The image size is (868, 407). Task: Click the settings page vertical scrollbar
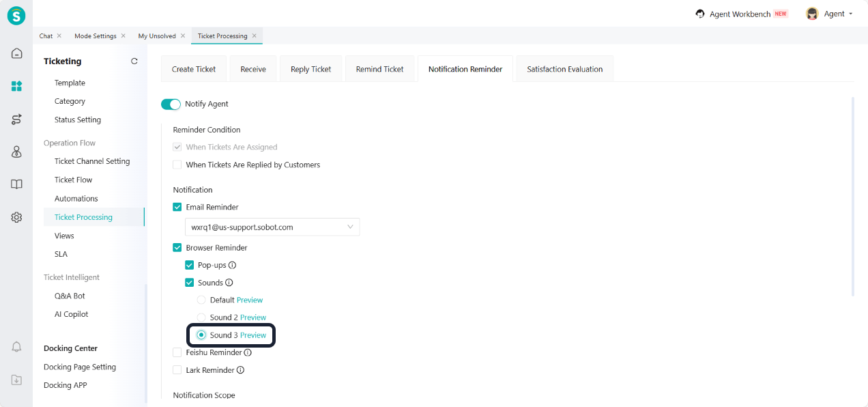tap(853, 197)
